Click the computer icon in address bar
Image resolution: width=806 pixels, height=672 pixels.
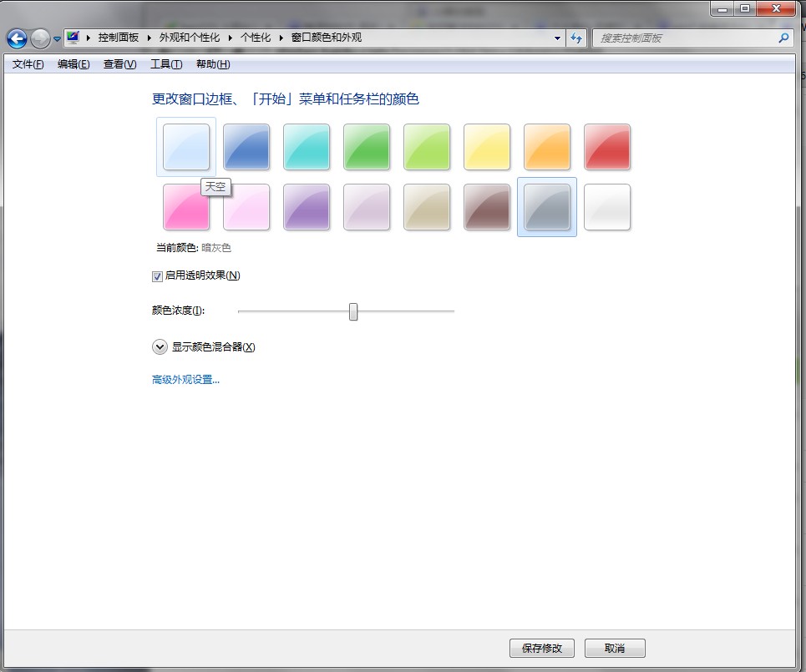pos(73,38)
